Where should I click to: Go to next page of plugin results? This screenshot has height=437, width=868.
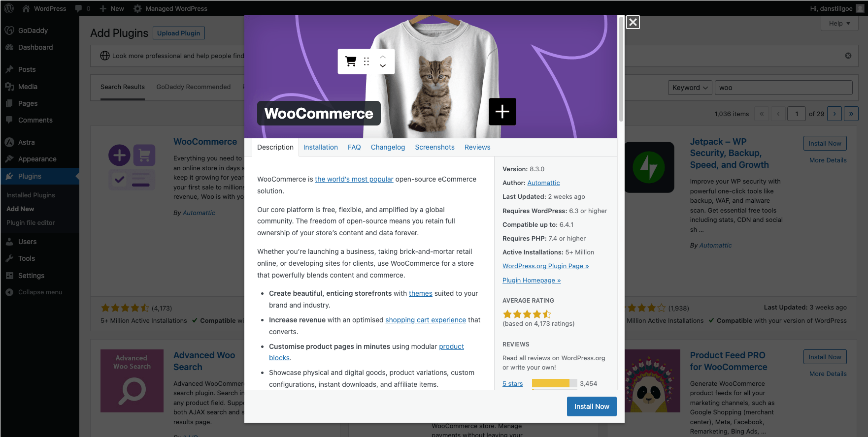[835, 114]
